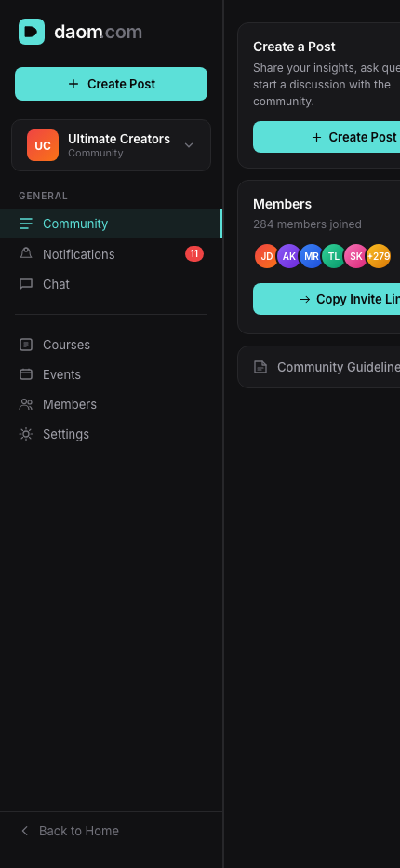400x868 pixels.
Task: Click the Community Guidelines document icon
Action: tap(260, 367)
